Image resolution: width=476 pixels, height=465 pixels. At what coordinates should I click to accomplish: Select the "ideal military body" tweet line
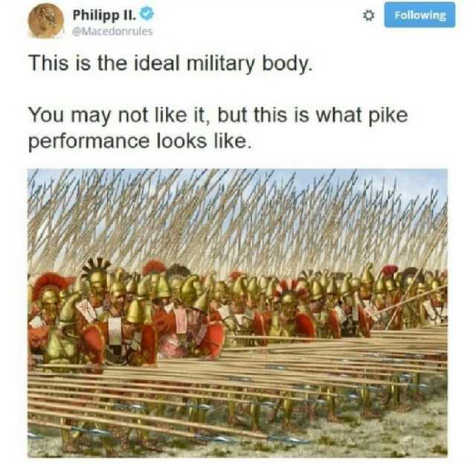(x=170, y=63)
